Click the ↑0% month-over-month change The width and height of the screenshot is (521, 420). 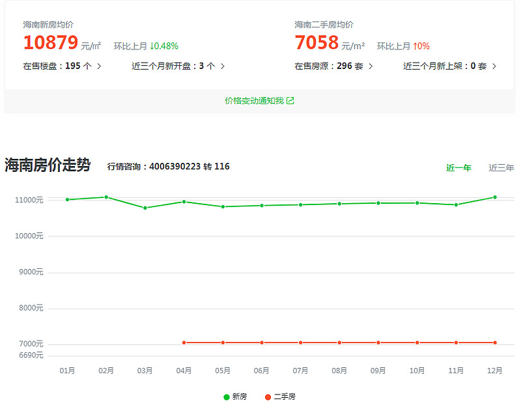421,46
